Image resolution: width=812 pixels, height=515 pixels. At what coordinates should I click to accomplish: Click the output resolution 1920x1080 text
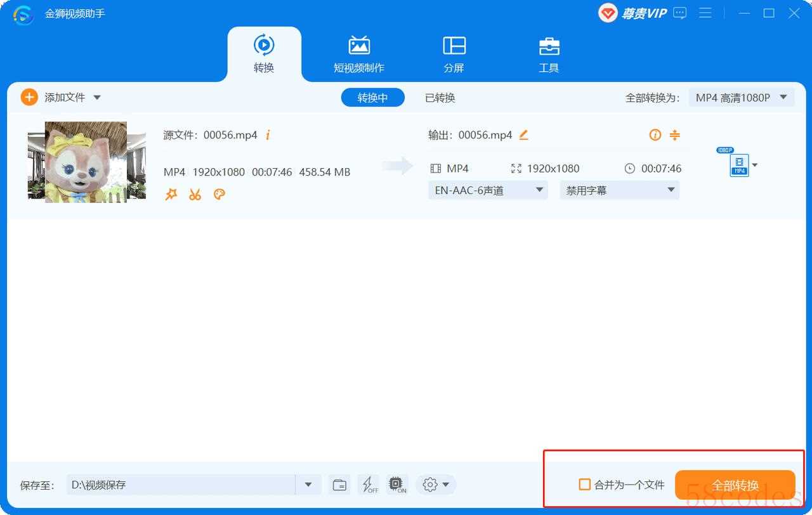tap(553, 169)
